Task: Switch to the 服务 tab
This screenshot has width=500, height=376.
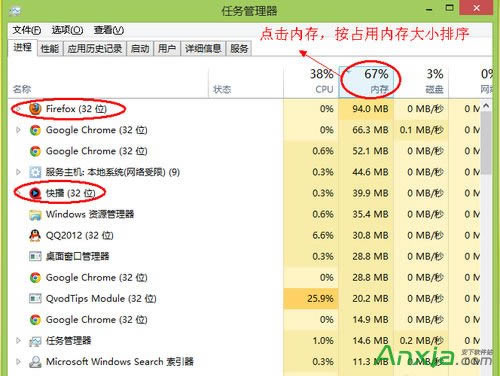Action: 239,49
